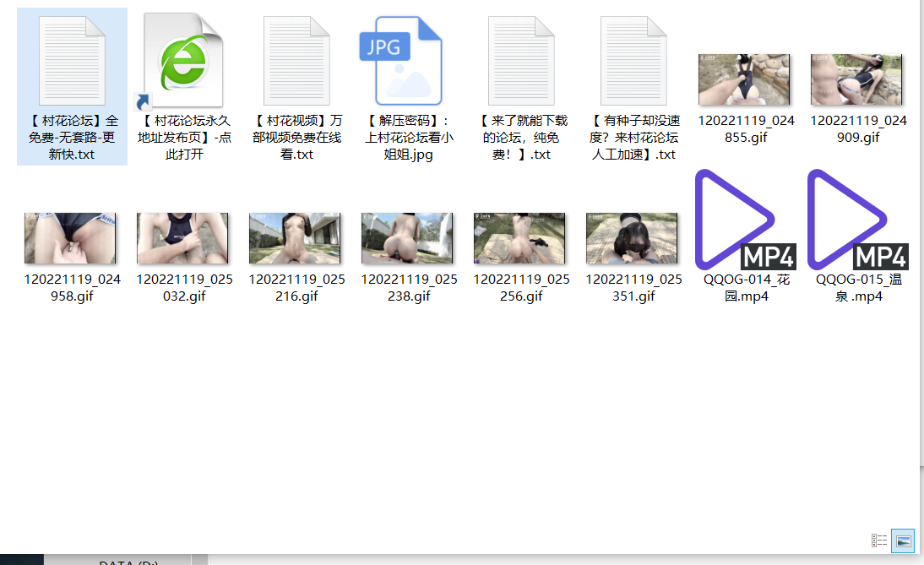Select the file 120221119_024855.gif

[x=744, y=80]
